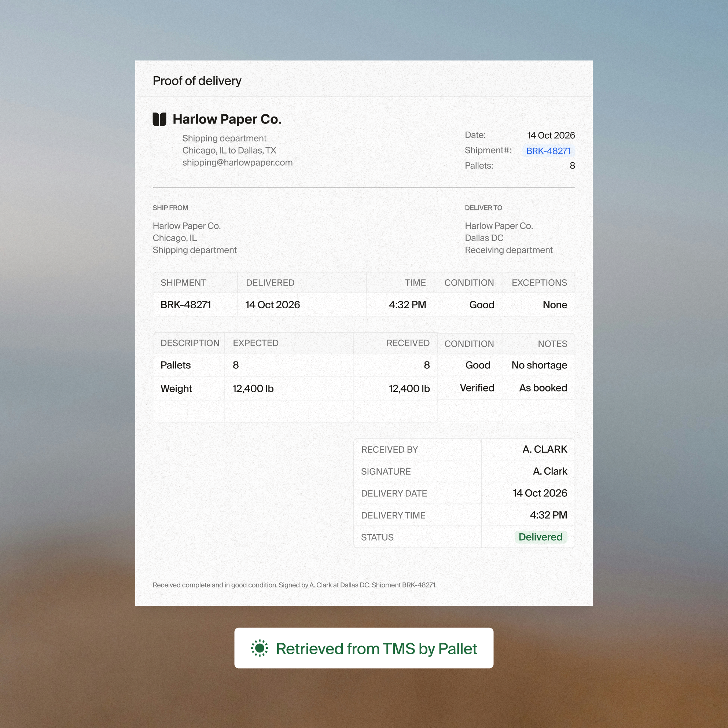The image size is (728, 728).
Task: Click the SIGNATURE value A. Clark
Action: point(550,471)
